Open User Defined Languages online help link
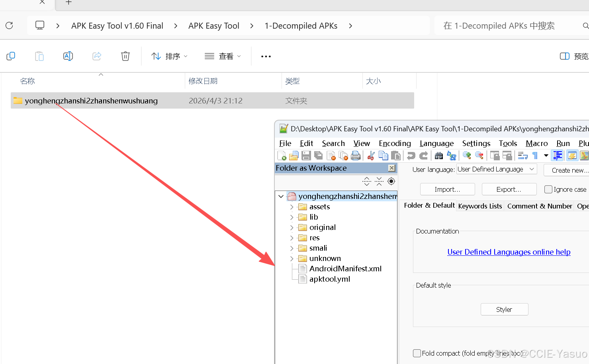 [509, 252]
